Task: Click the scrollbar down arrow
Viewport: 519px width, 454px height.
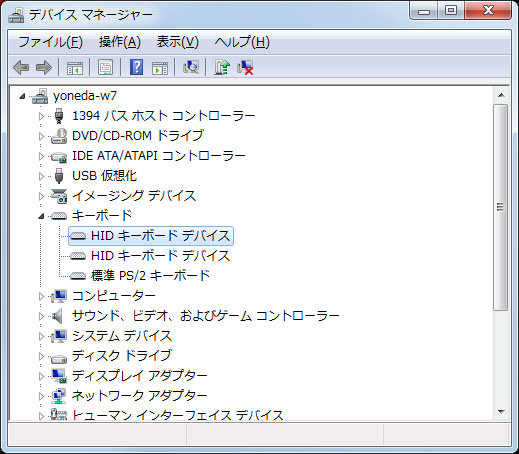Action: click(501, 412)
